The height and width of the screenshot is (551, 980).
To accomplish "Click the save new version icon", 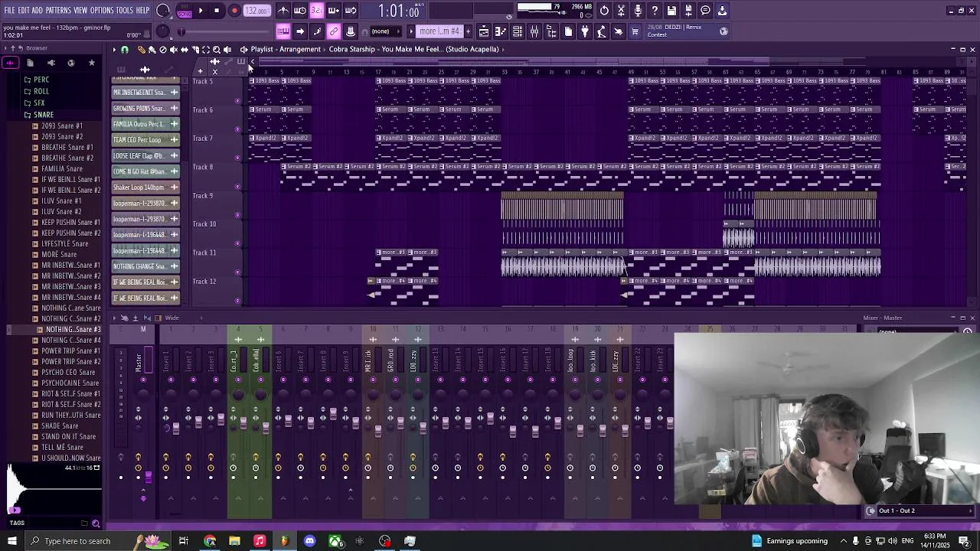I will 688,11.
